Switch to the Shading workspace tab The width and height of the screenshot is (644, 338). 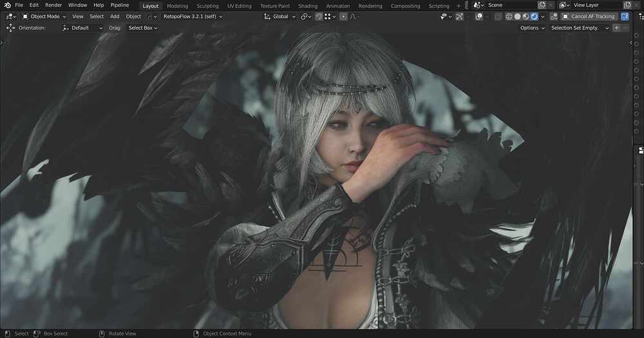tap(308, 6)
